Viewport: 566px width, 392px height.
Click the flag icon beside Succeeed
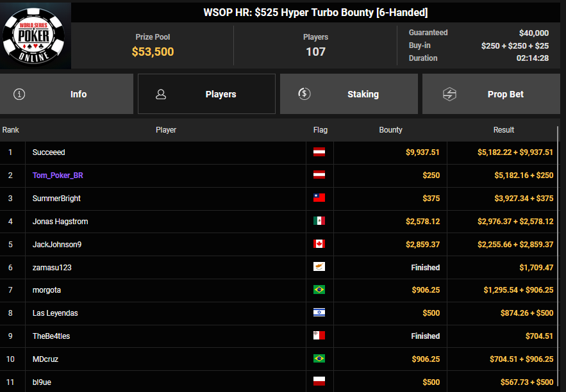coord(319,152)
